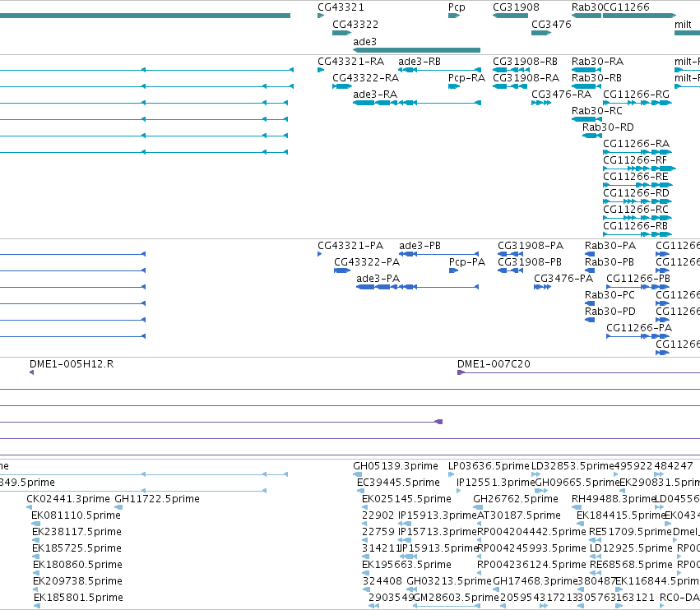Open EST GH26762.5prime
Image resolution: width=700 pixels, height=610 pixels.
coord(478,507)
